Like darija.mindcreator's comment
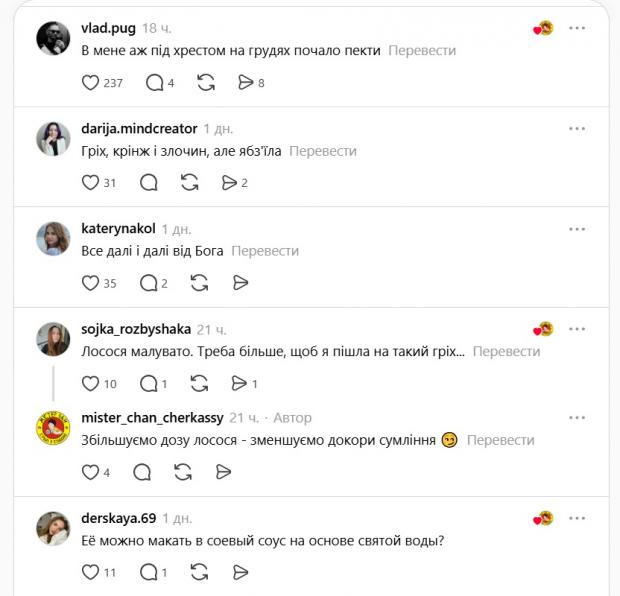620x596 pixels. click(90, 183)
